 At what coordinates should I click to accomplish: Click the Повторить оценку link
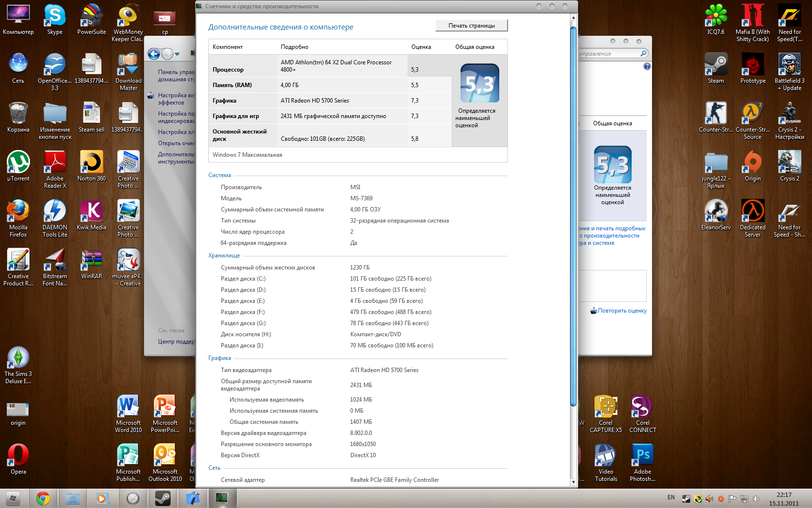[x=622, y=311]
